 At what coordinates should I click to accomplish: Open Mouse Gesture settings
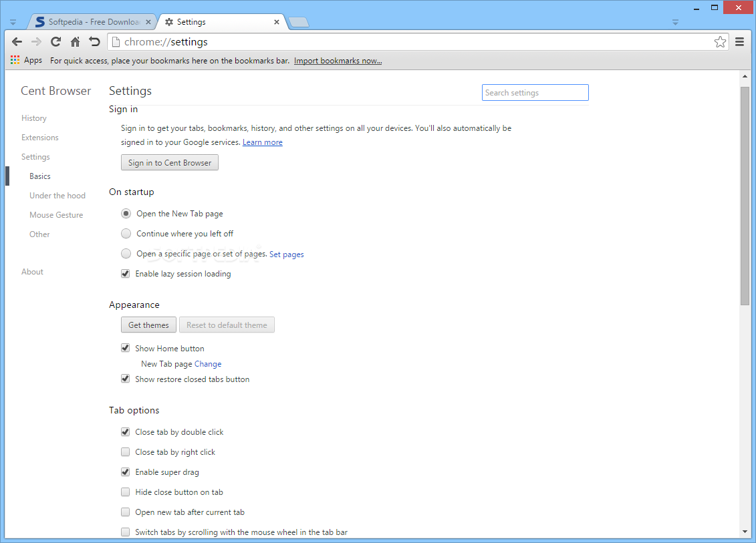pos(56,215)
